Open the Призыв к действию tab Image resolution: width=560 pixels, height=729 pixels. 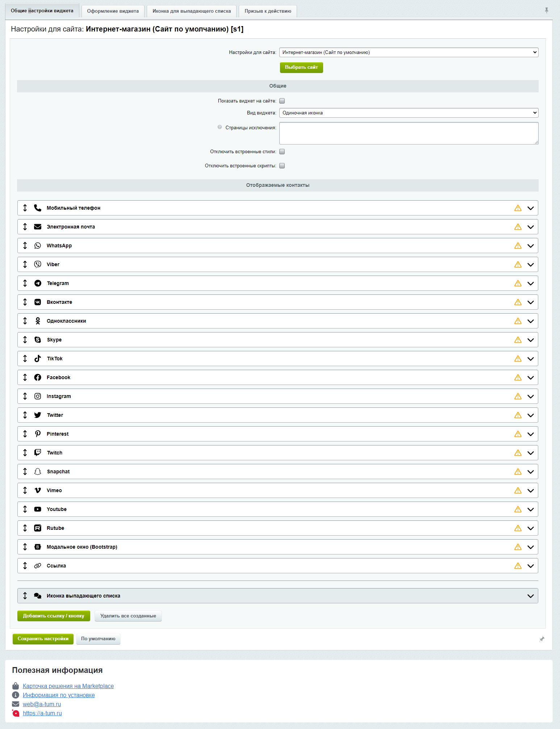pos(268,11)
